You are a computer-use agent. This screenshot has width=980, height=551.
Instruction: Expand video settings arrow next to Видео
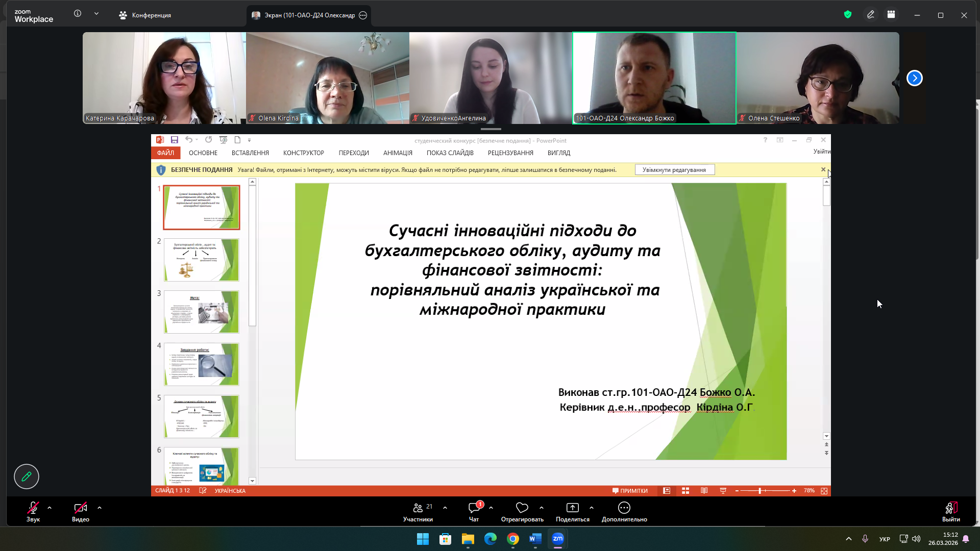point(100,508)
